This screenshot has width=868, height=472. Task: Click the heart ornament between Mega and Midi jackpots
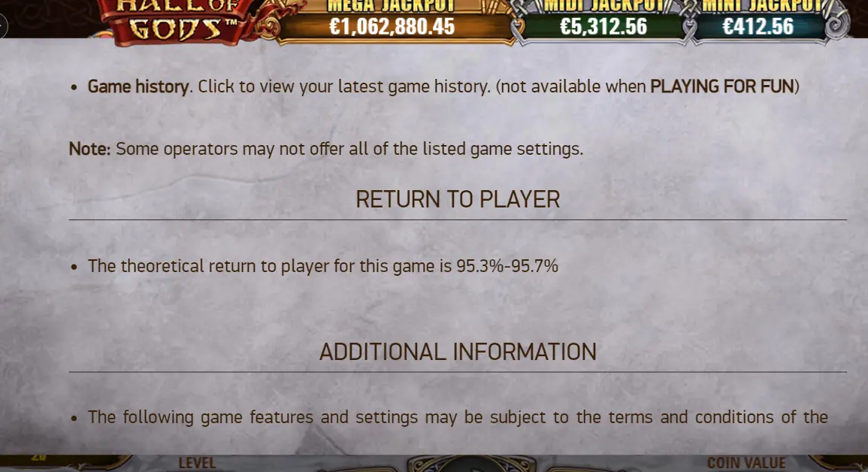(518, 28)
